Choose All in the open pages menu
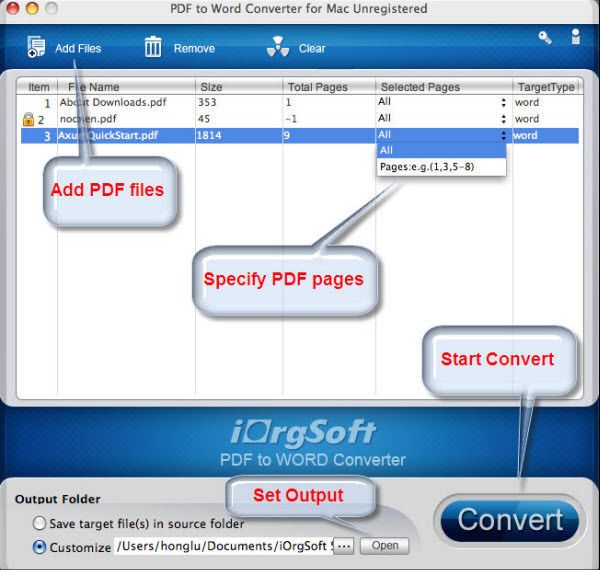Screen dimensions: 600x570 pos(442,150)
